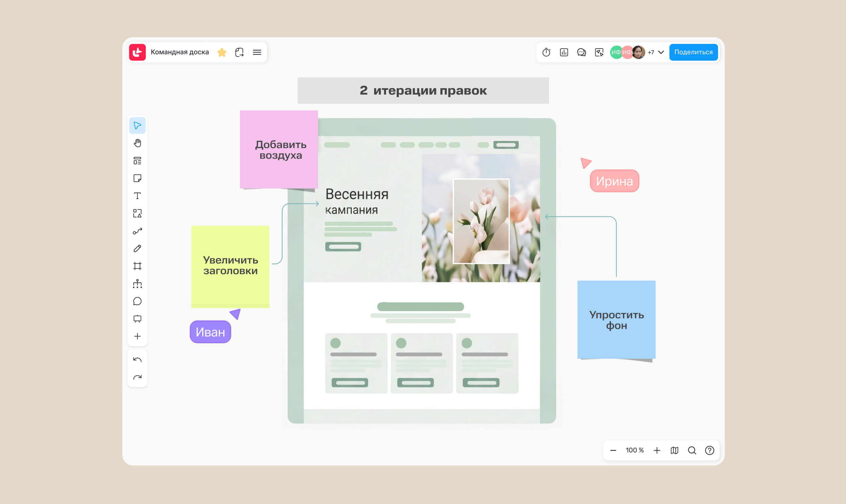Image resolution: width=846 pixels, height=504 pixels.
Task: Select the frame tool
Action: (x=137, y=266)
